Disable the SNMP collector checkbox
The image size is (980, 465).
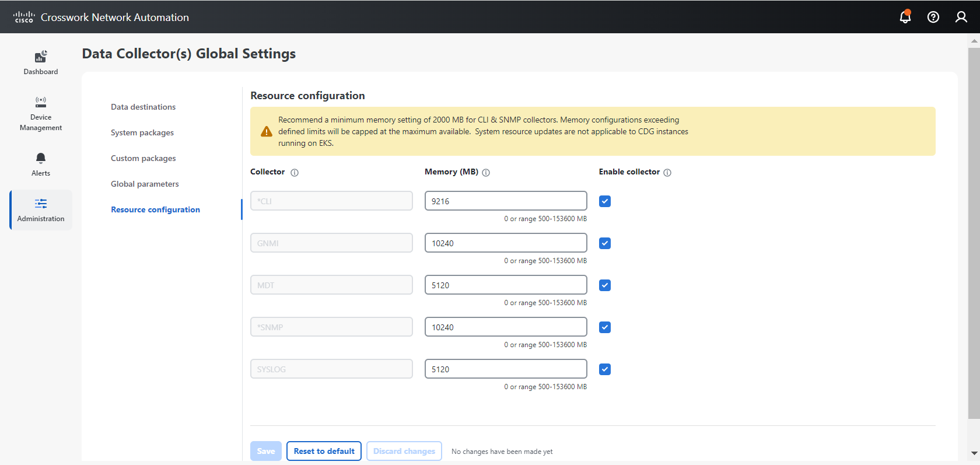point(605,327)
